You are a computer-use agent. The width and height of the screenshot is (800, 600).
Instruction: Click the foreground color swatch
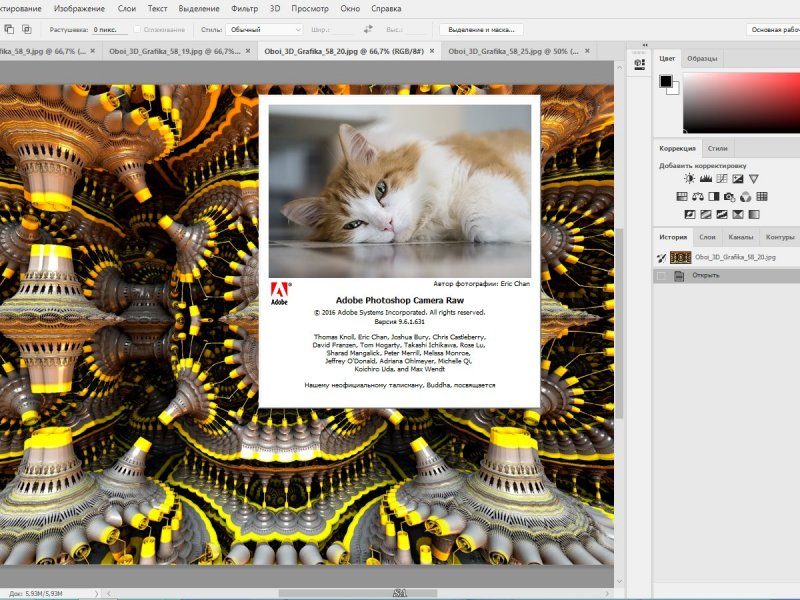665,81
